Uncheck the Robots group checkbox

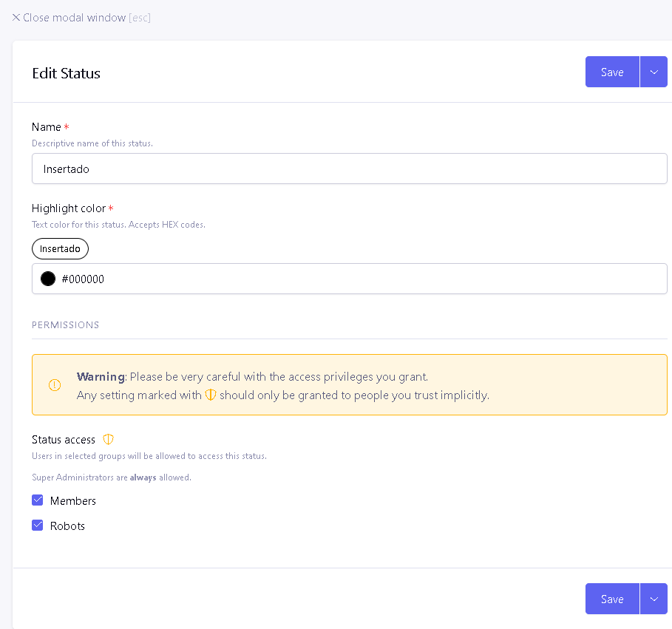(x=38, y=526)
